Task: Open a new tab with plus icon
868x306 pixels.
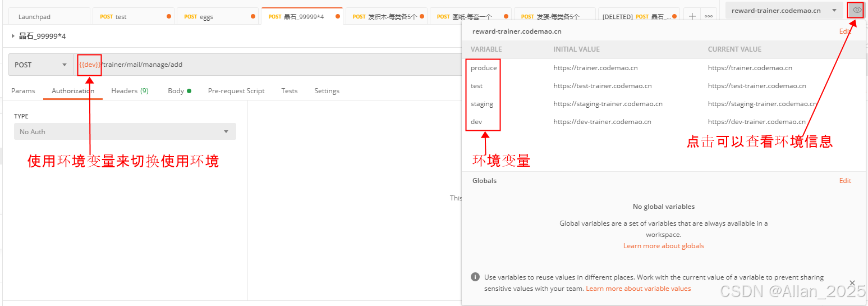Action: (x=692, y=16)
